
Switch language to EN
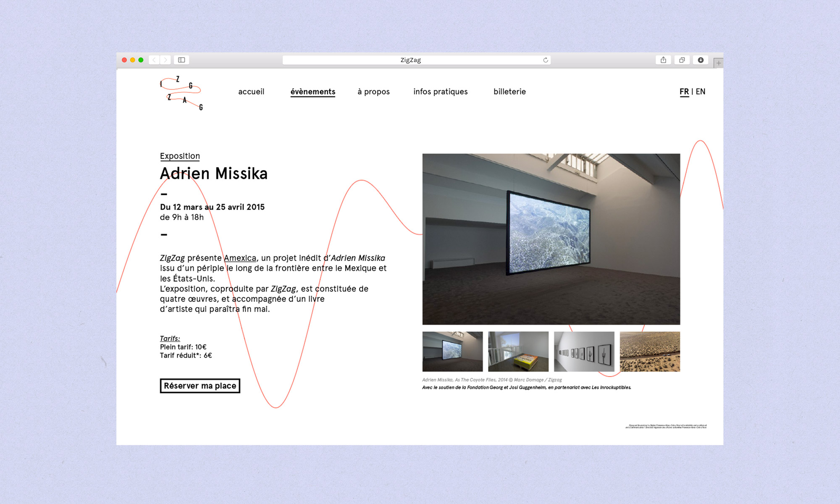tap(701, 92)
